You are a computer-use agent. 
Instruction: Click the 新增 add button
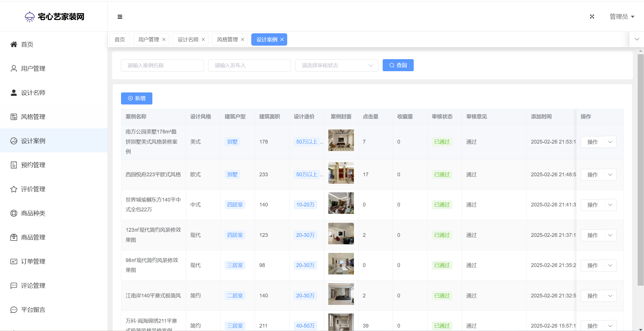click(x=137, y=98)
